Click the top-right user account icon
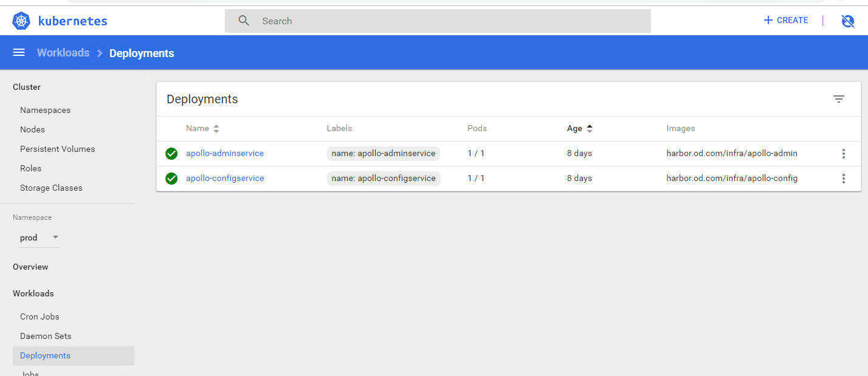Screen dimensions: 868x376 tap(847, 21)
